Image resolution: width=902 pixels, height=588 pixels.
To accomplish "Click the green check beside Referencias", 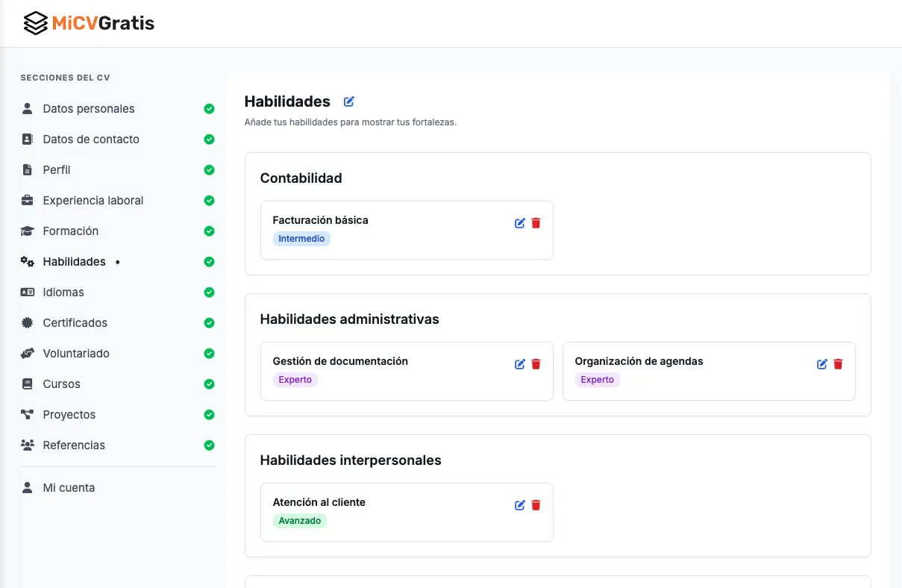I will tap(209, 445).
